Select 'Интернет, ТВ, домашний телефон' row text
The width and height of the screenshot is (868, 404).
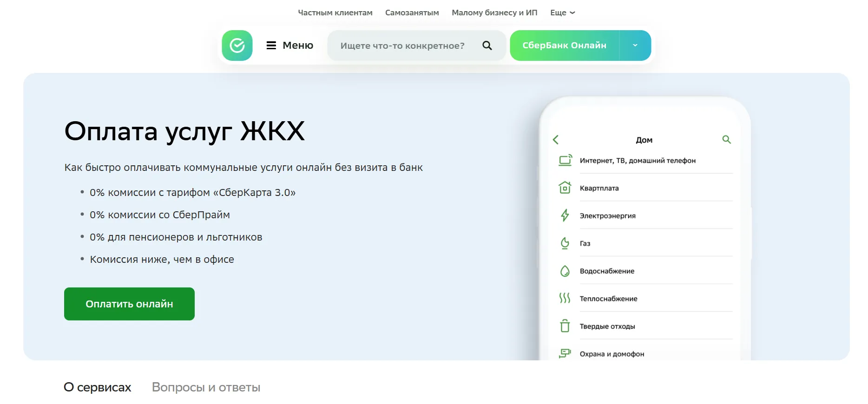tap(638, 161)
